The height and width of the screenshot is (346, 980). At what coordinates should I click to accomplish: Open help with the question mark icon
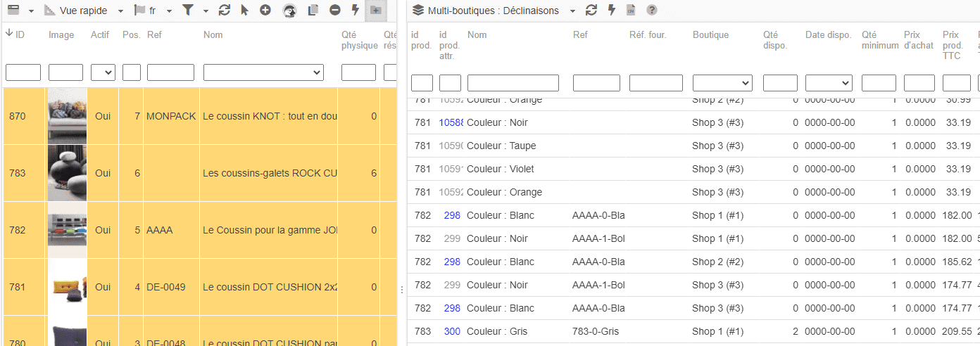pyautogui.click(x=652, y=11)
